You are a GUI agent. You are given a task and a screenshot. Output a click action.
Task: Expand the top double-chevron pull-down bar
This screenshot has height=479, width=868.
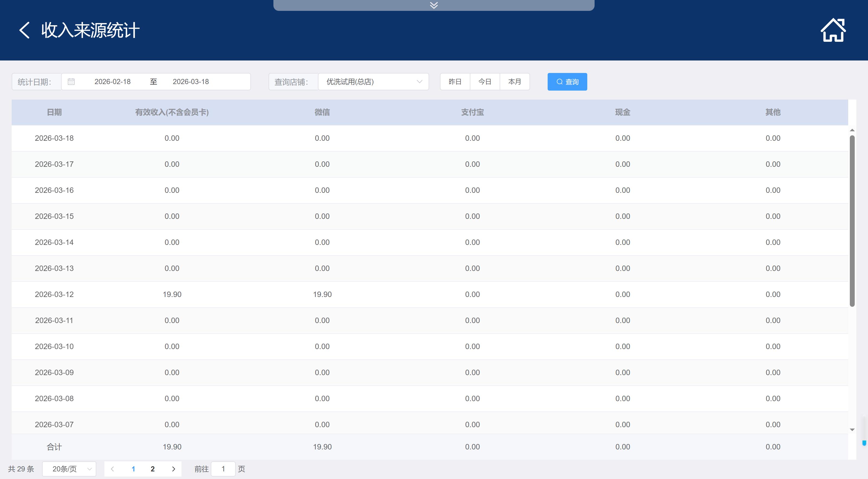434,5
